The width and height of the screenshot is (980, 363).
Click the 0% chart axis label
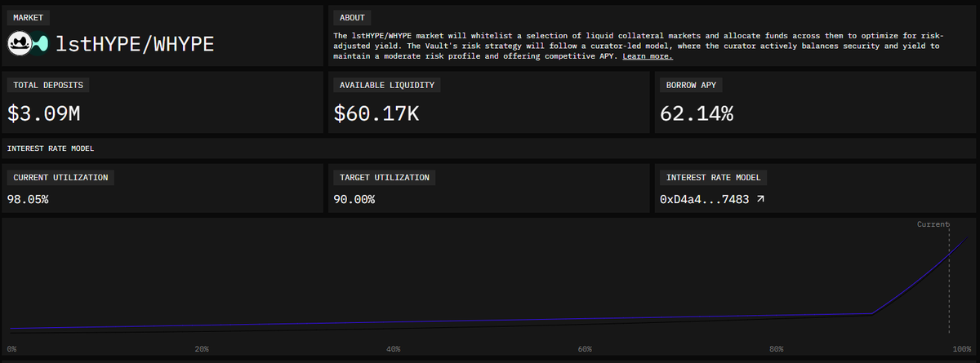point(11,349)
